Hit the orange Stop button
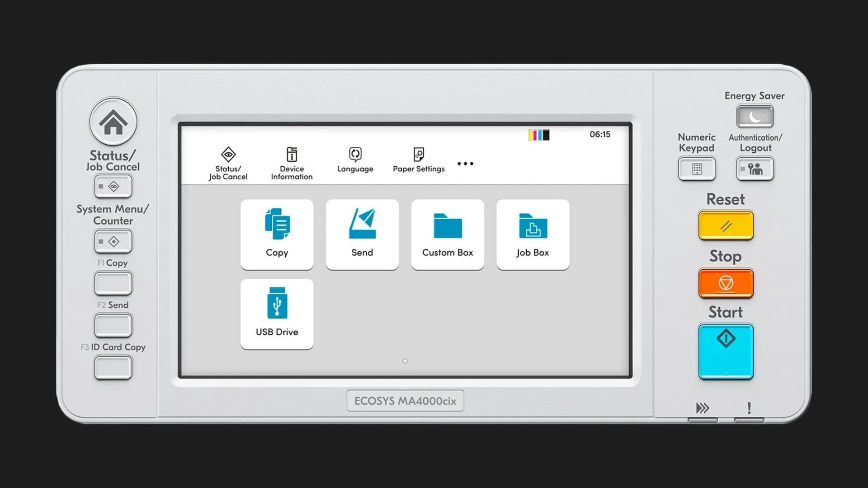This screenshot has height=488, width=868. point(726,283)
